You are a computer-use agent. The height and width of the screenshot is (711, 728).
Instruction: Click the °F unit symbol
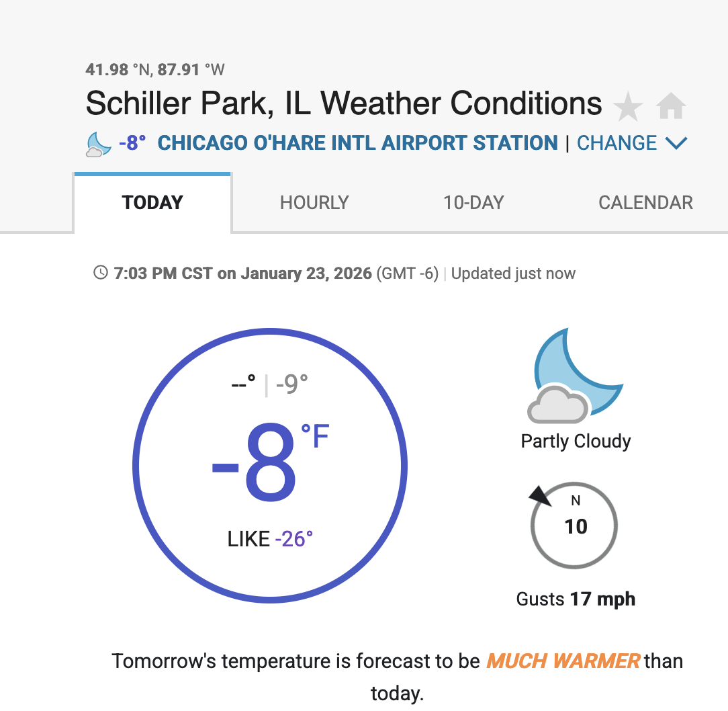pyautogui.click(x=315, y=437)
